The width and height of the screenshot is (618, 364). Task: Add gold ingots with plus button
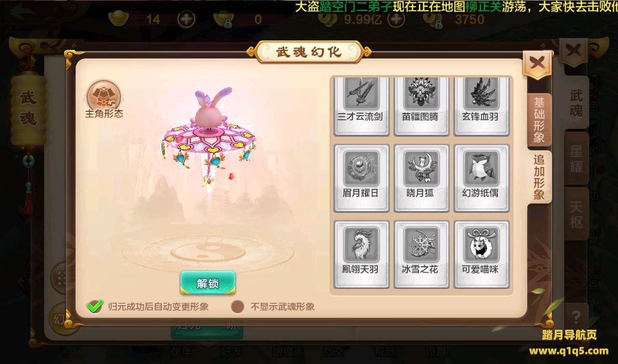[187, 20]
